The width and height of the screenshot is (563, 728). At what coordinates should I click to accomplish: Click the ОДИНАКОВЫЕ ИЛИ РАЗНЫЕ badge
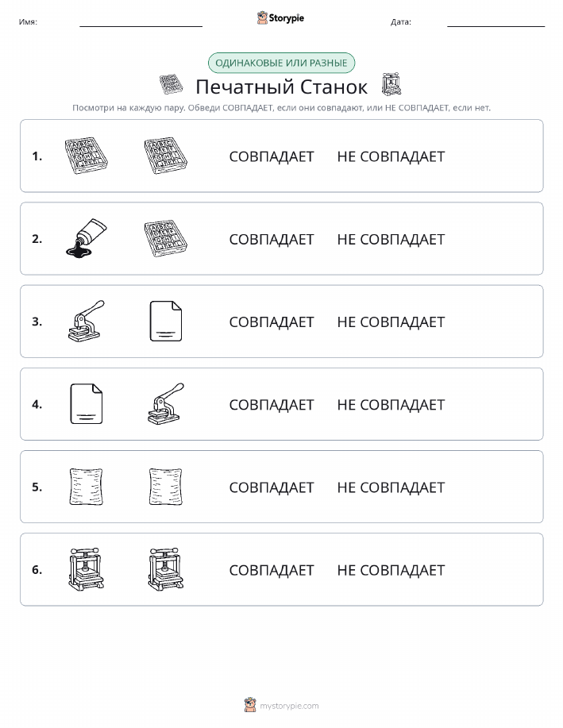(281, 63)
